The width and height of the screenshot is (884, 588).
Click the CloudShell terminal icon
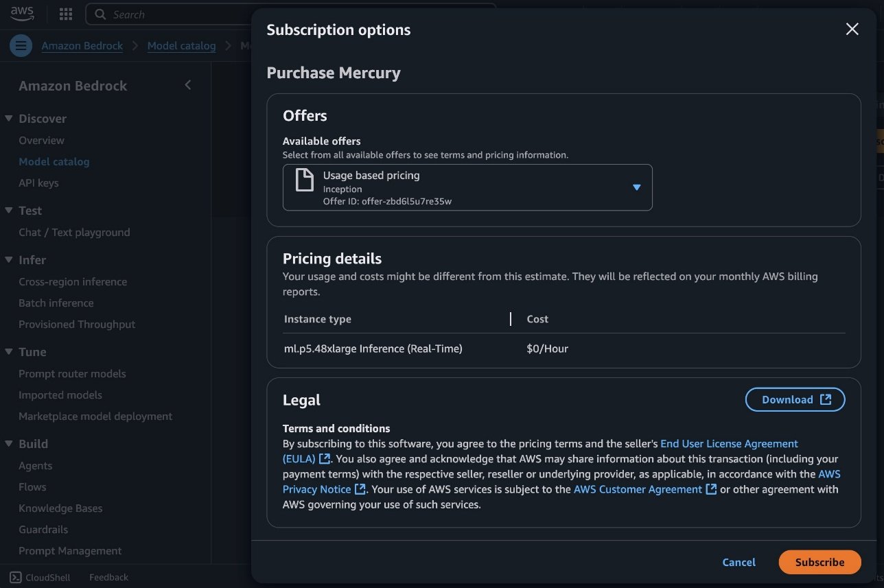(15, 577)
